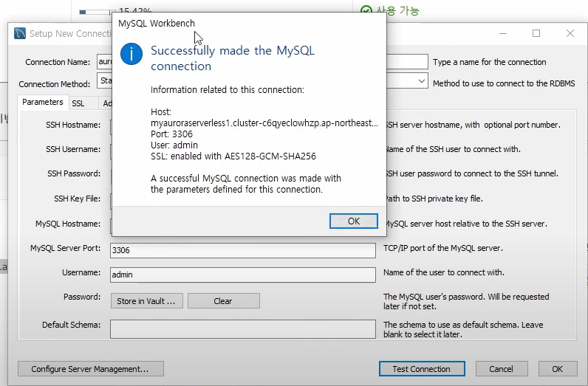Click the Clear password button
588x386 pixels.
(x=224, y=301)
